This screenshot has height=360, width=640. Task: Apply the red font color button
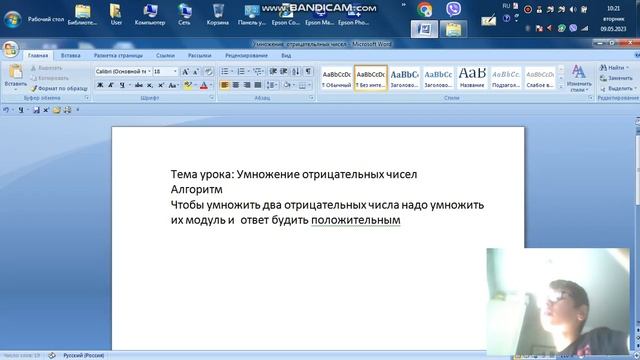pyautogui.click(x=204, y=85)
